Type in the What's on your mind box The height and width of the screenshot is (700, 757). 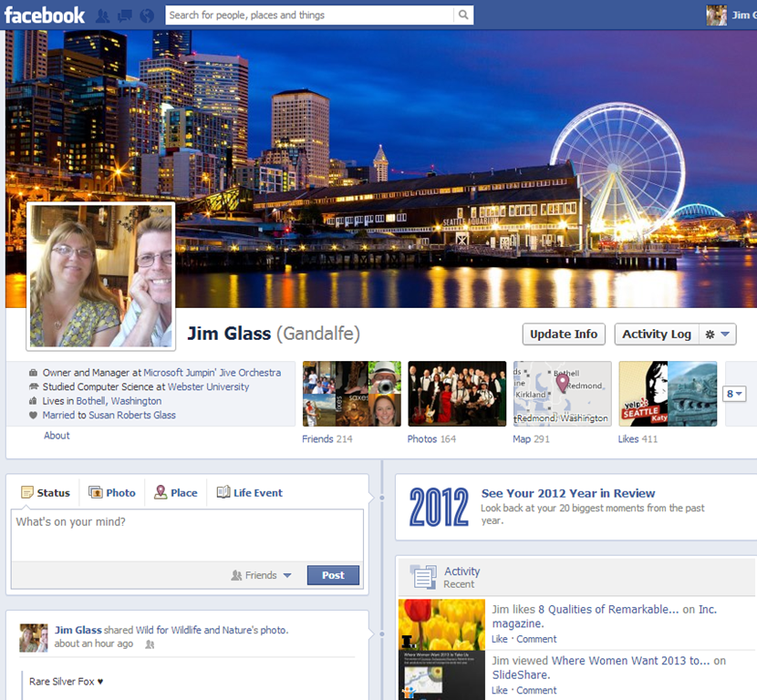coord(187,535)
